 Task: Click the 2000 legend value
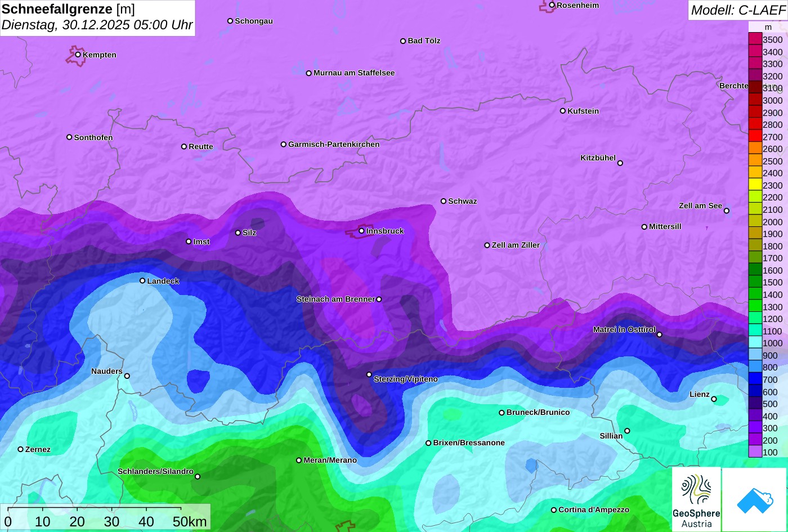[773, 222]
